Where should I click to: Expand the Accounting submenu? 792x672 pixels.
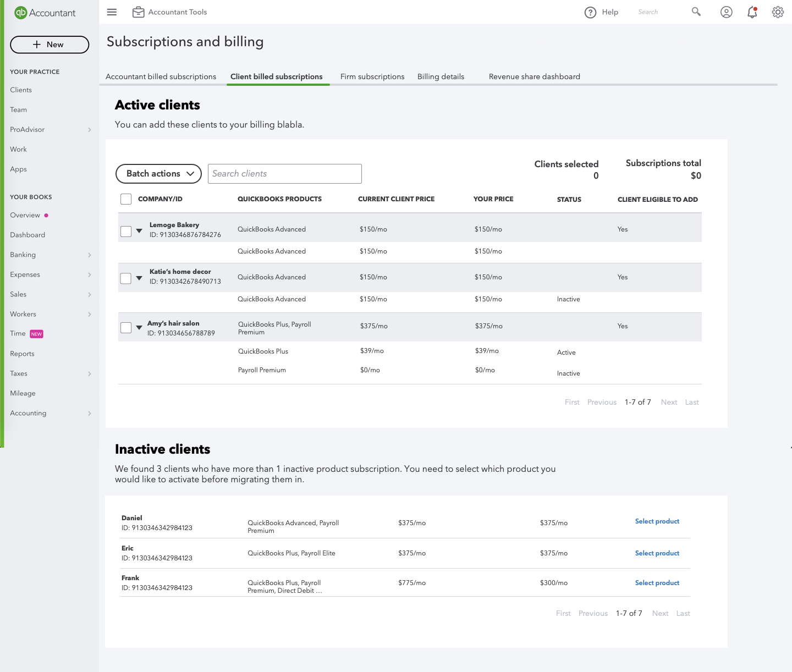point(90,414)
